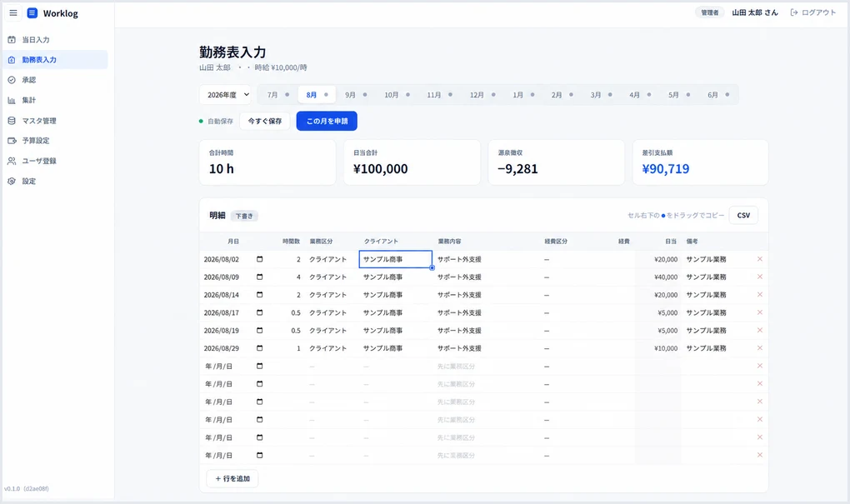850x504 pixels.
Task: Open ユーザ登録 in the sidebar
Action: pyautogui.click(x=56, y=161)
